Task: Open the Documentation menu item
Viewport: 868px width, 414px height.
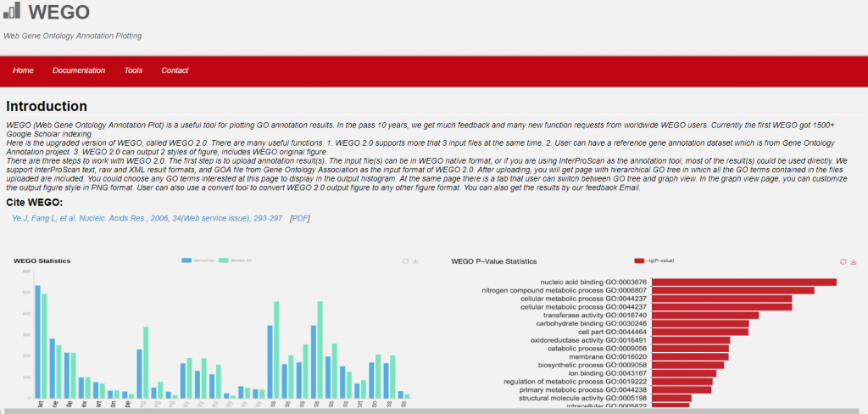Action: coord(79,70)
